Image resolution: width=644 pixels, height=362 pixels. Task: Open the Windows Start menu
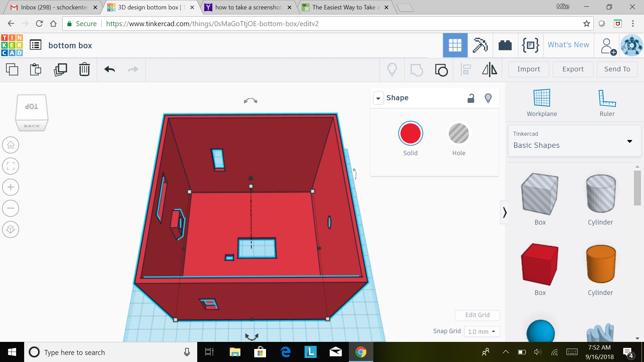(12, 352)
